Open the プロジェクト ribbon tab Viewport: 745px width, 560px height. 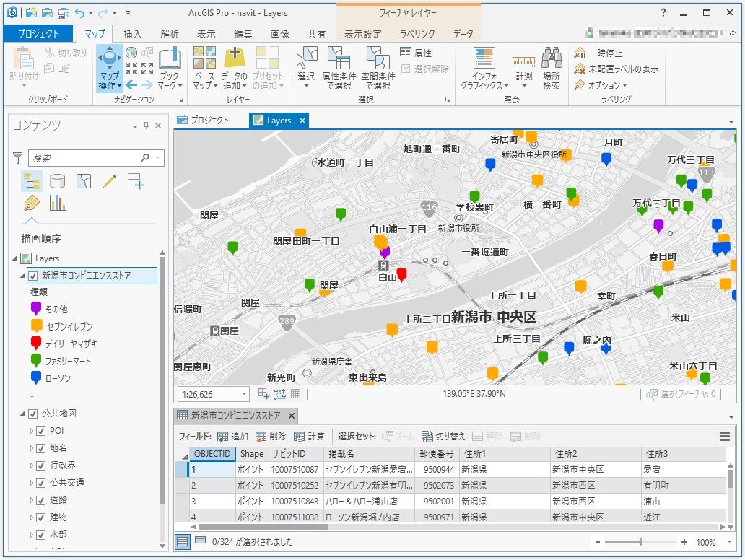38,33
